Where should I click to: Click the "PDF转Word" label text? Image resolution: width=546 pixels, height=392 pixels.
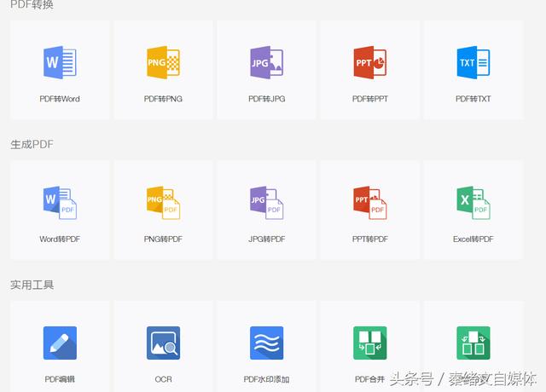point(60,99)
